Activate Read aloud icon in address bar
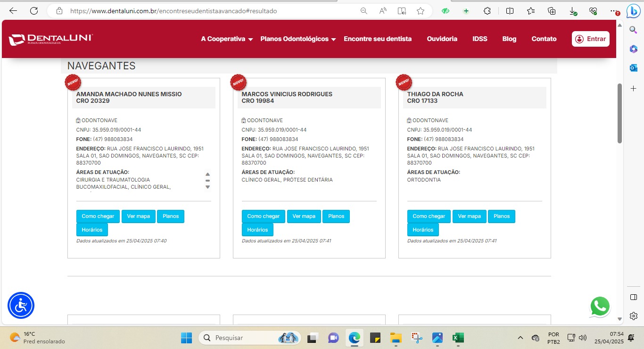The height and width of the screenshot is (349, 644). 383,11
